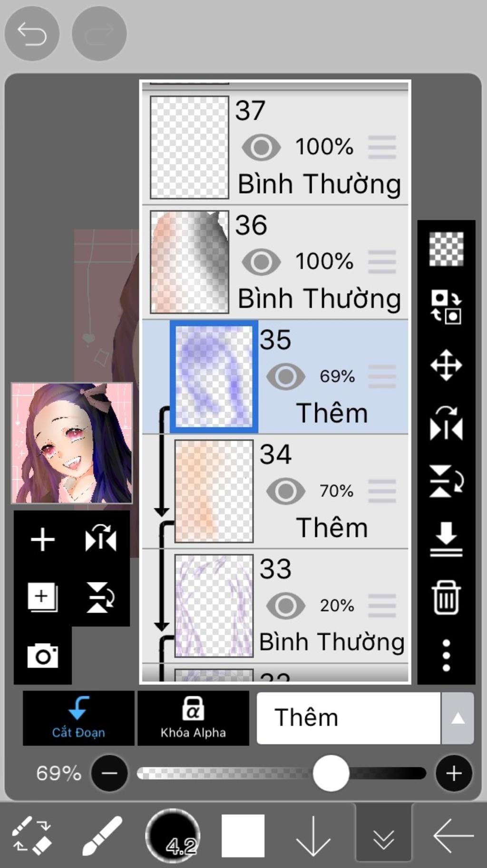The width and height of the screenshot is (487, 868).
Task: Select layer 33 thumbnail
Action: tap(214, 606)
